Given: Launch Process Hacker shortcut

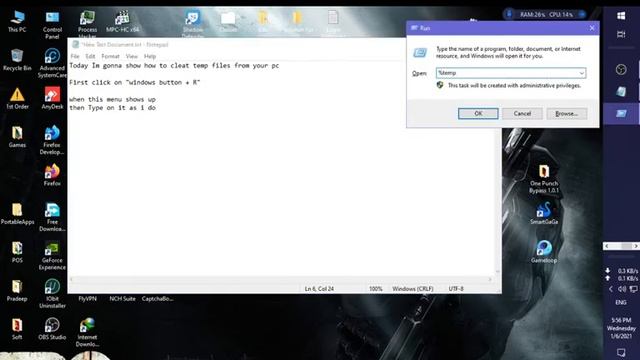Looking at the screenshot, I should pyautogui.click(x=87, y=24).
